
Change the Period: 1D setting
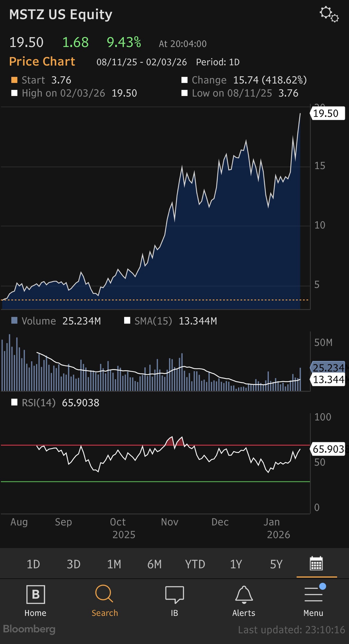click(x=218, y=62)
